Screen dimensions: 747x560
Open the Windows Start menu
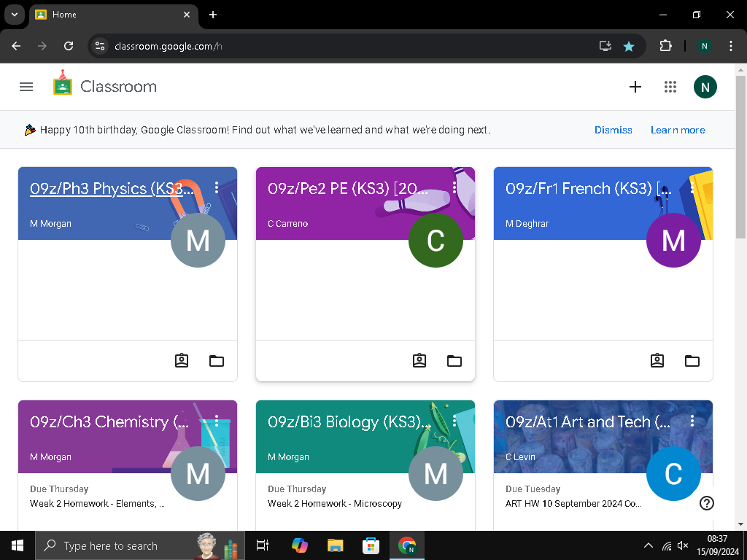[x=18, y=545]
